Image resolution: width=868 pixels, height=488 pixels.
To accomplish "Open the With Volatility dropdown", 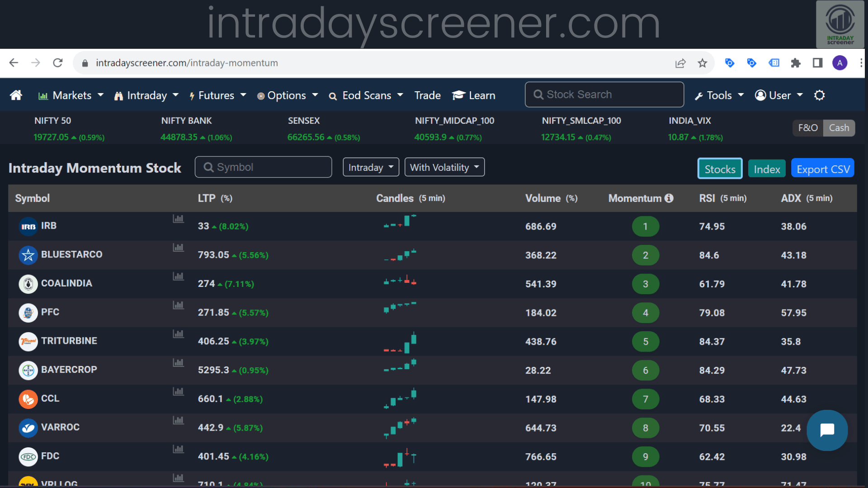I will point(444,167).
